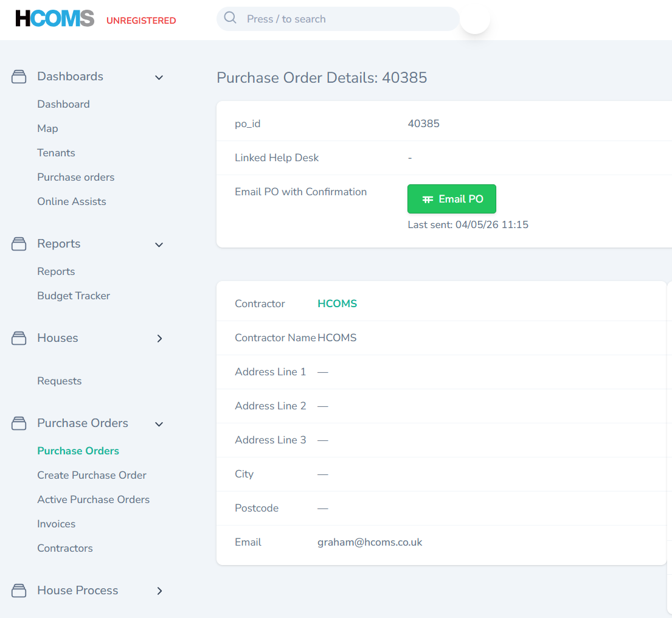Image resolution: width=672 pixels, height=618 pixels.
Task: Open the Map page
Action: pos(47,128)
